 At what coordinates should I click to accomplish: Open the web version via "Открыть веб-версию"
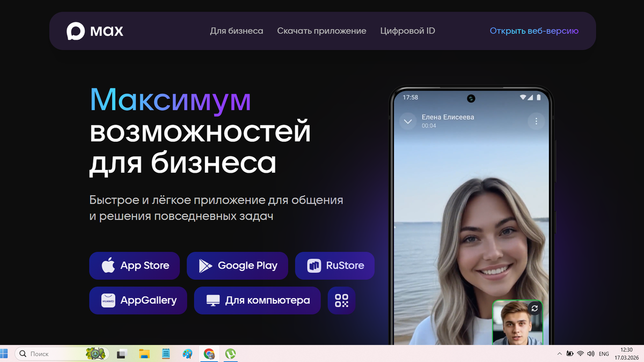point(533,31)
